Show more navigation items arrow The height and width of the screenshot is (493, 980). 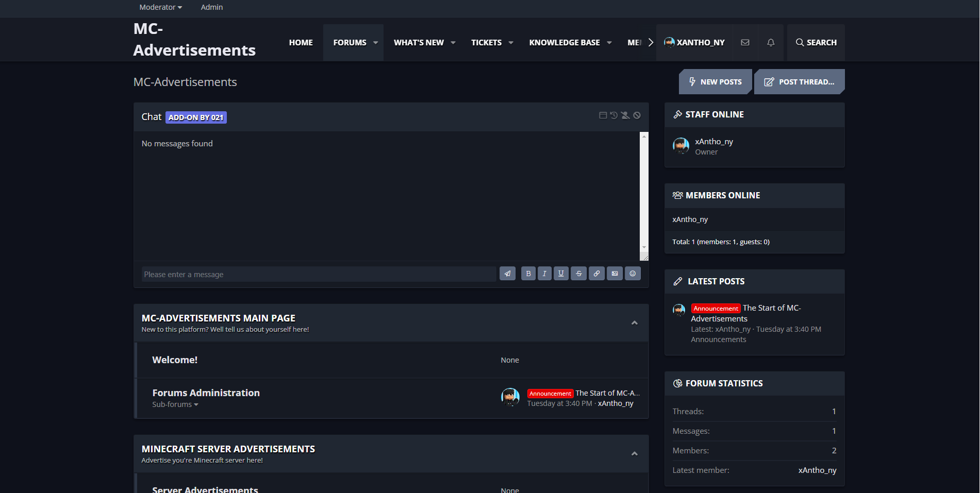pyautogui.click(x=650, y=43)
